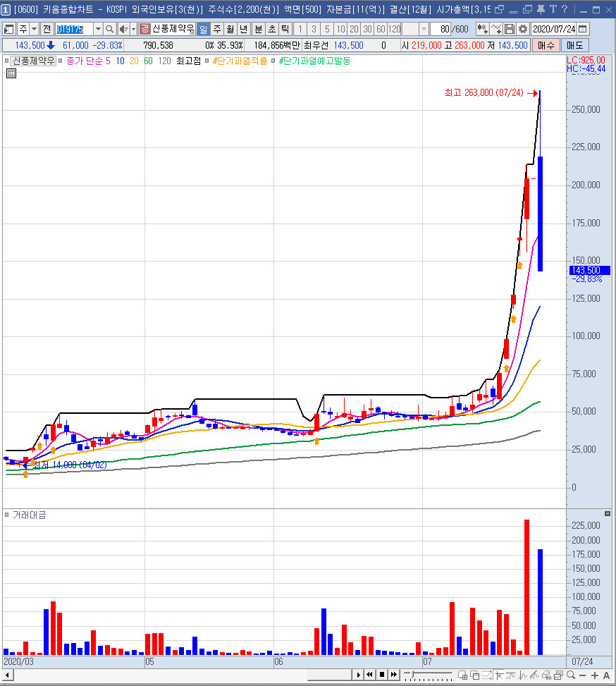
Task: Switch chart to 분 (minute) period
Action: coord(258,29)
